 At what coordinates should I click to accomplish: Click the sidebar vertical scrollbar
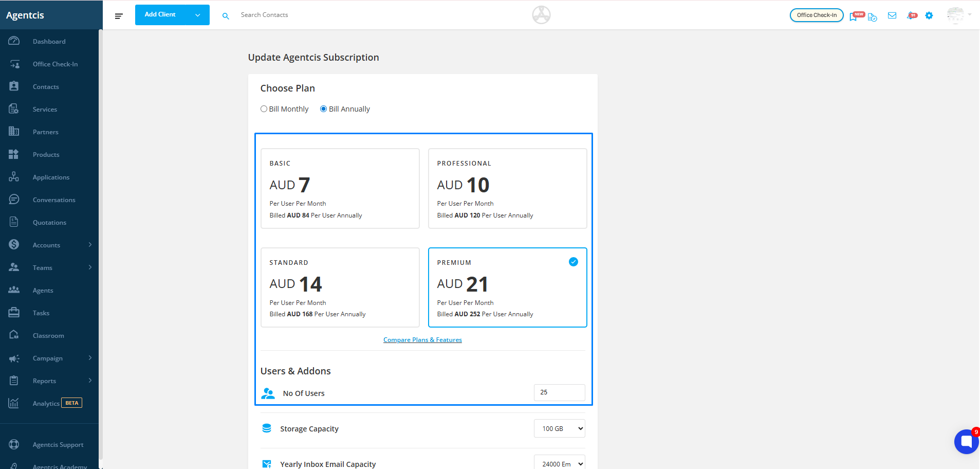click(x=101, y=244)
